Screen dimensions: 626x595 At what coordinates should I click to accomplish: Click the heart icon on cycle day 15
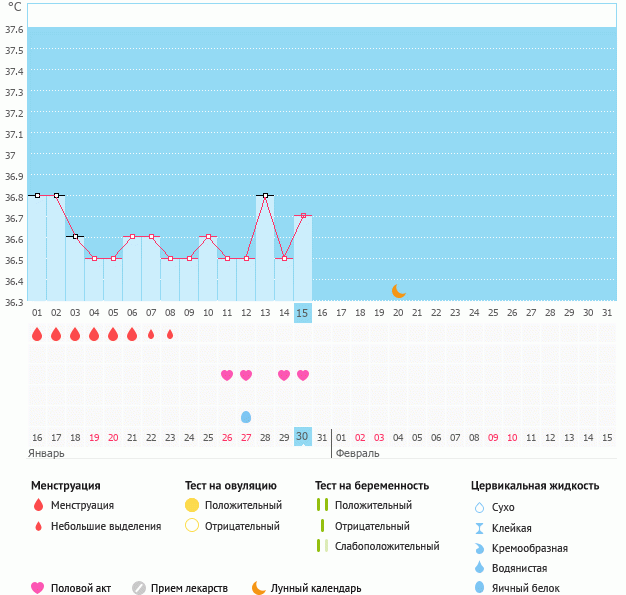click(x=303, y=375)
